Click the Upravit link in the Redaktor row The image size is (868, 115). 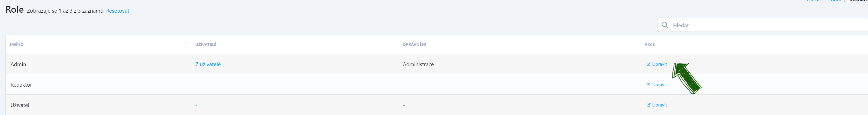click(659, 85)
